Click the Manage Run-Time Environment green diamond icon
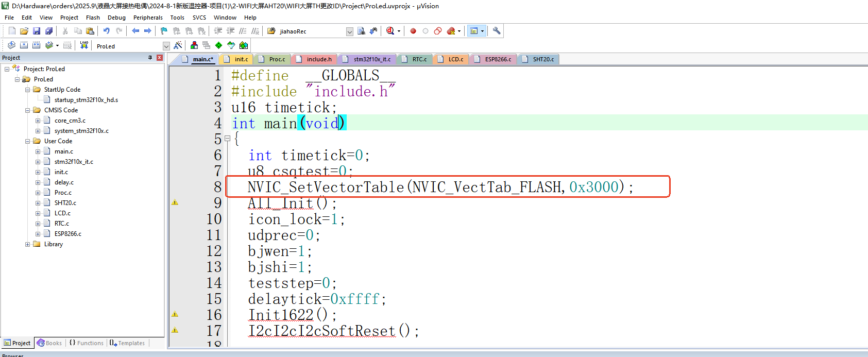Image resolution: width=868 pixels, height=357 pixels. (x=219, y=45)
